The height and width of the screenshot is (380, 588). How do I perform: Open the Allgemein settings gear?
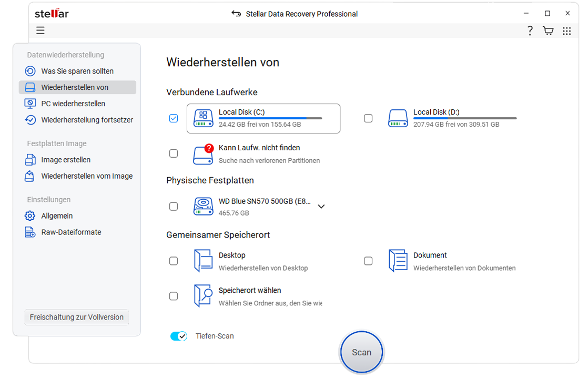click(31, 215)
